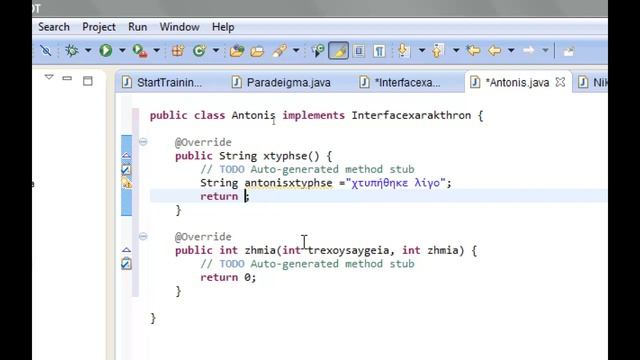Toggle Mark Occurrences highlighter button

point(338,51)
